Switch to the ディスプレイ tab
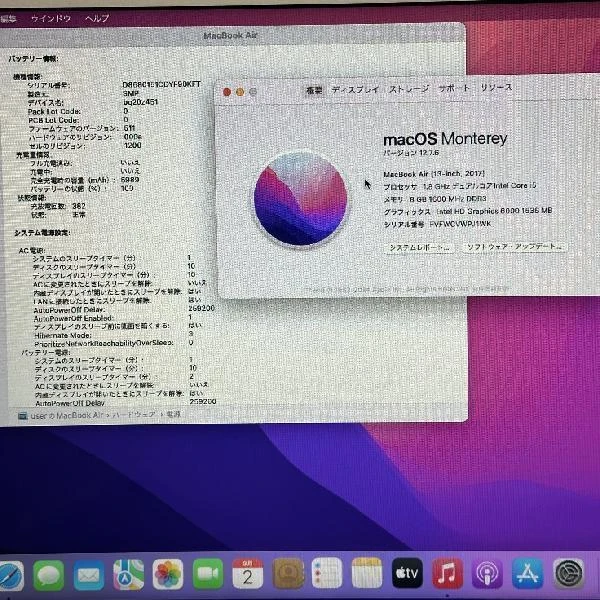This screenshot has width=600, height=600. [x=355, y=90]
